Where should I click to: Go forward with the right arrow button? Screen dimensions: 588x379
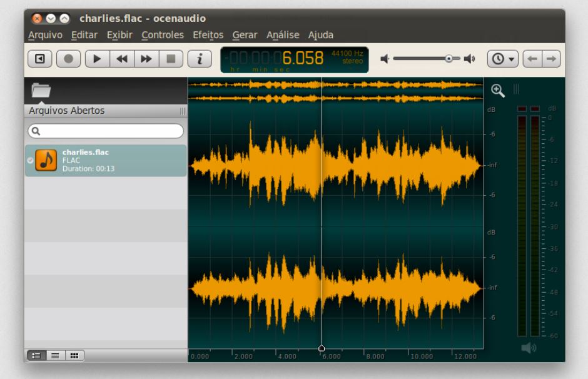(x=551, y=59)
